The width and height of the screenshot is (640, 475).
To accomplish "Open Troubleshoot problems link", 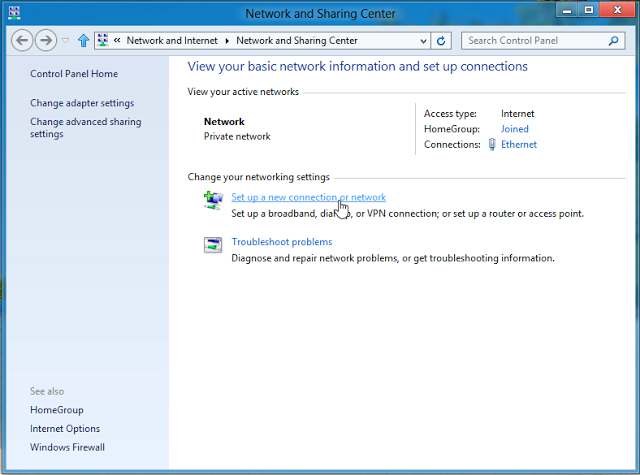I will (x=282, y=242).
